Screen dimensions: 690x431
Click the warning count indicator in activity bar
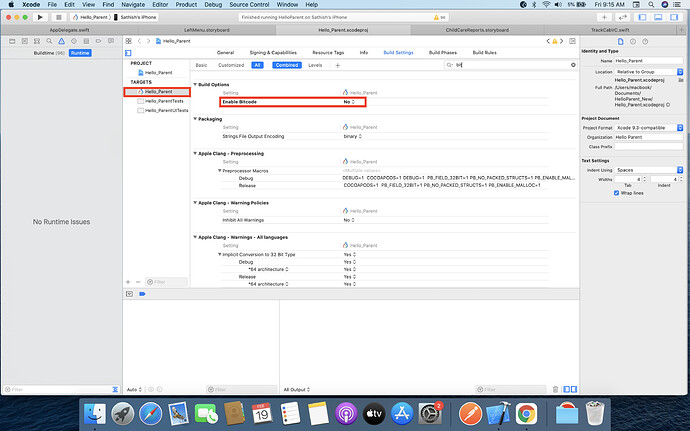click(440, 17)
